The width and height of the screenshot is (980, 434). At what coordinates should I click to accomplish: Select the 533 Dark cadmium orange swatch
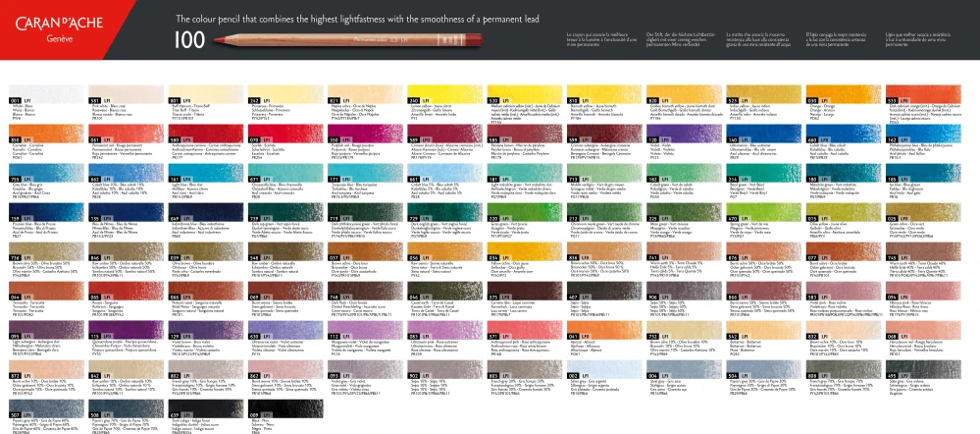(923, 94)
